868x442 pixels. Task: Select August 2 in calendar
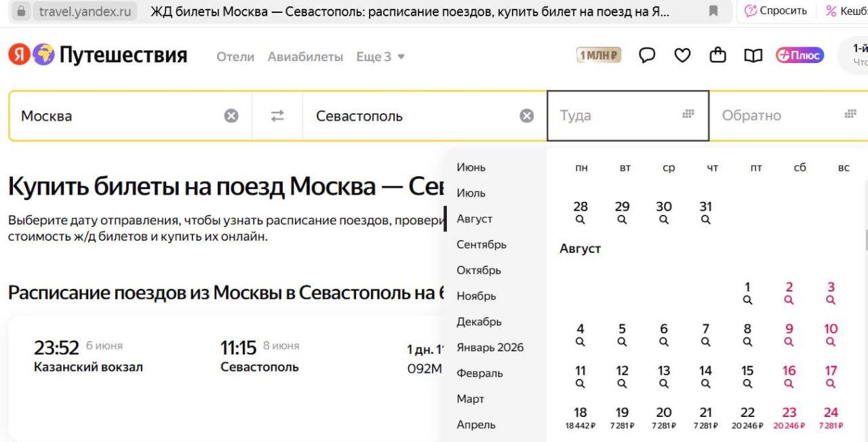pos(789,292)
